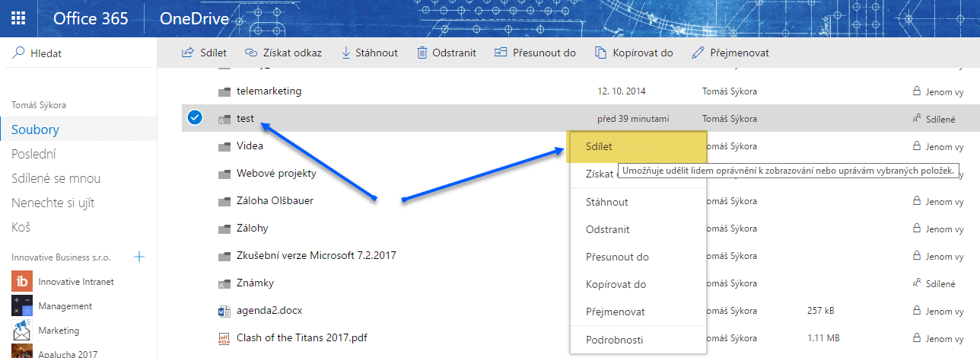Choose Stáhnout in the context menu
The height and width of the screenshot is (358, 980).
[638, 202]
